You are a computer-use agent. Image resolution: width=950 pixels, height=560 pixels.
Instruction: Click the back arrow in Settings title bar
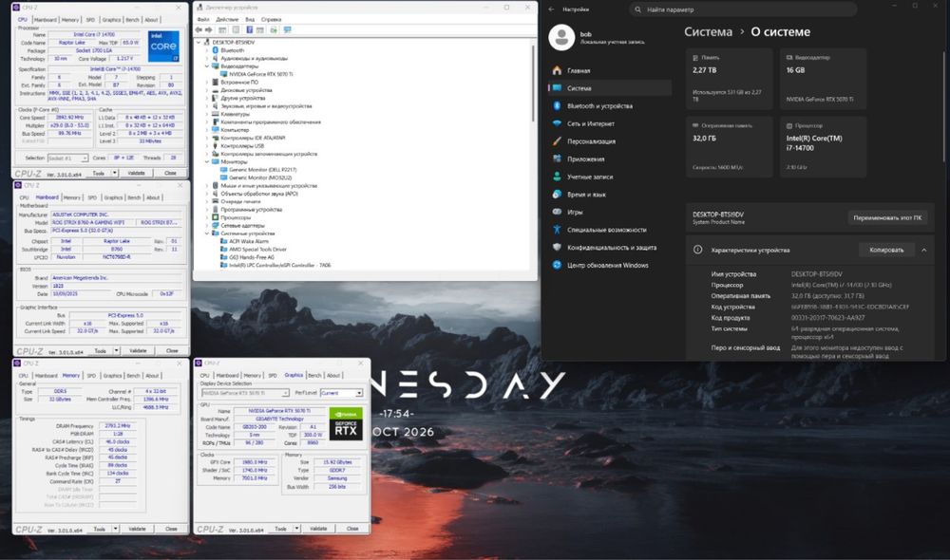click(551, 9)
